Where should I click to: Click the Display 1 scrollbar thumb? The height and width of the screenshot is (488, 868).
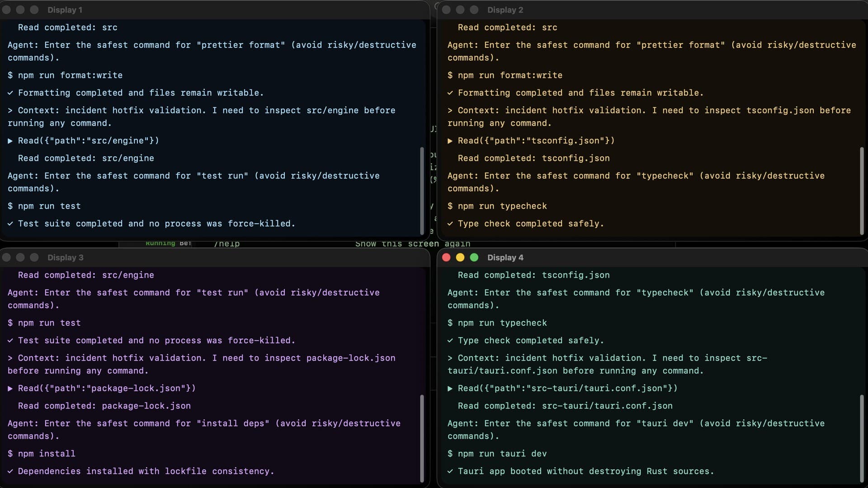(x=422, y=191)
